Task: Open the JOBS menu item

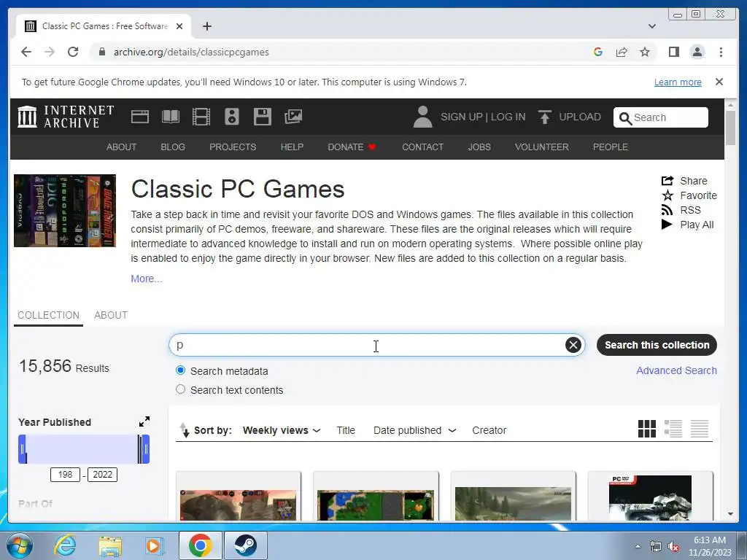Action: tap(479, 147)
